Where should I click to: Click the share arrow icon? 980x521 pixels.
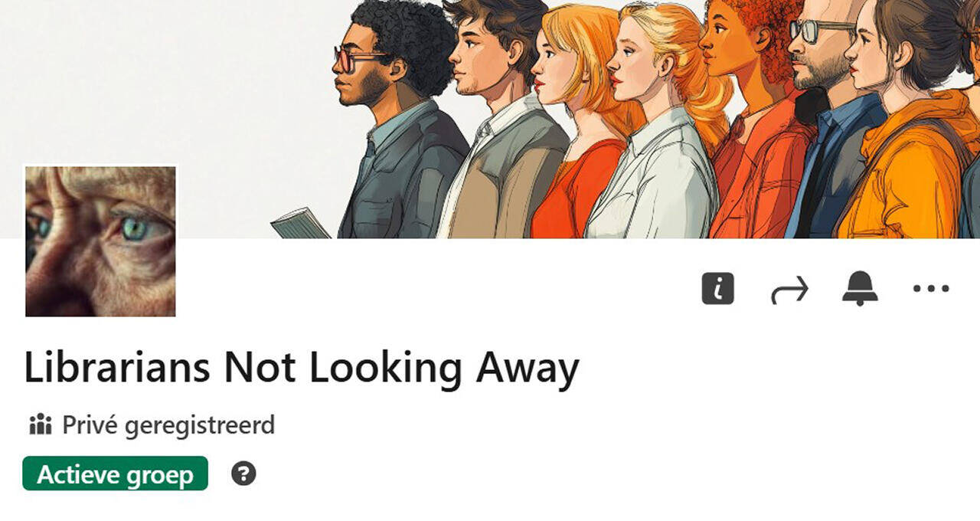[789, 290]
